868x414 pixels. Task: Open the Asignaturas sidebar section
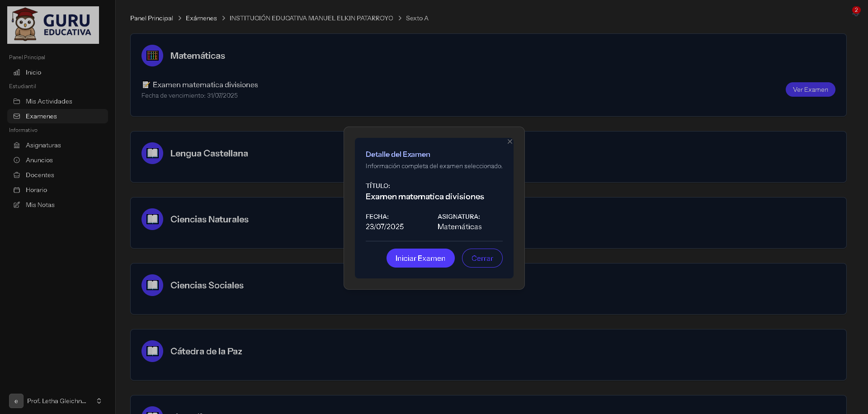(x=43, y=145)
